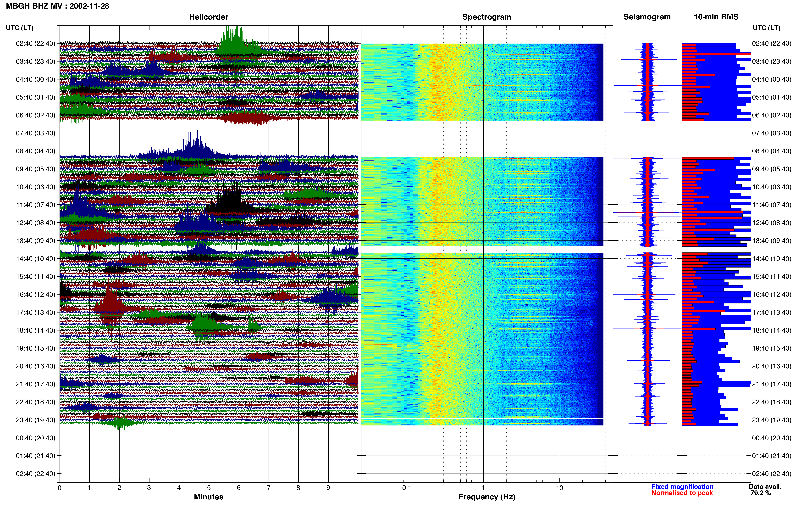
Task: Click the left 17:40 (13:40) time label
Action: 36,312
